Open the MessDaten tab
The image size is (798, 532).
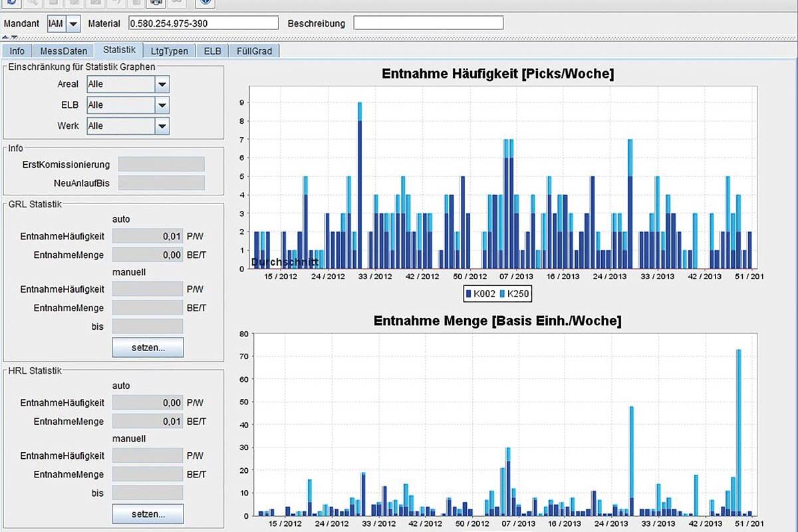pyautogui.click(x=63, y=51)
